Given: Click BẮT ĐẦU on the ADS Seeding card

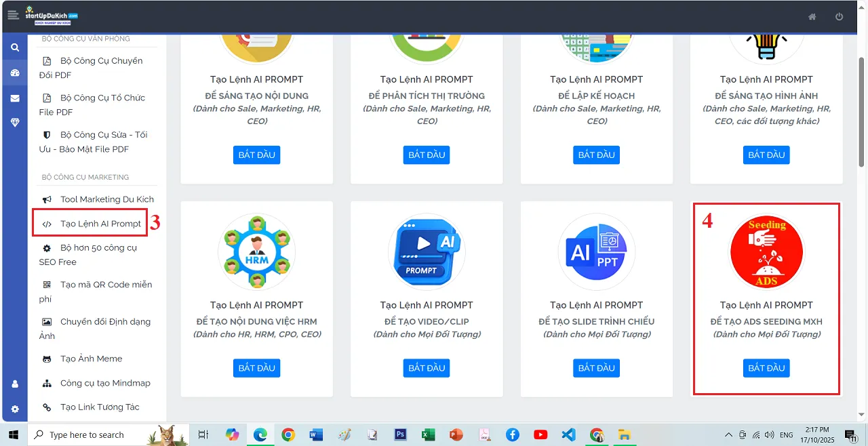Looking at the screenshot, I should [x=766, y=367].
